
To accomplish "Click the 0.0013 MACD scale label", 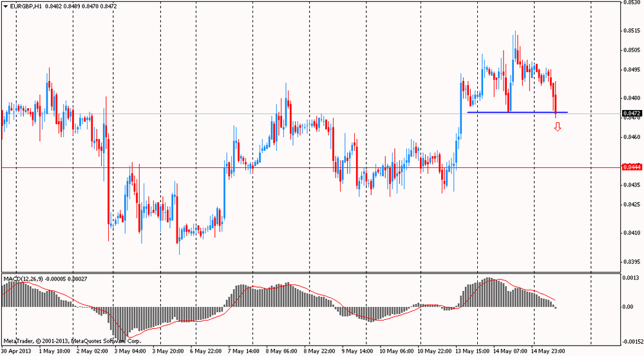I will click(x=631, y=278).
